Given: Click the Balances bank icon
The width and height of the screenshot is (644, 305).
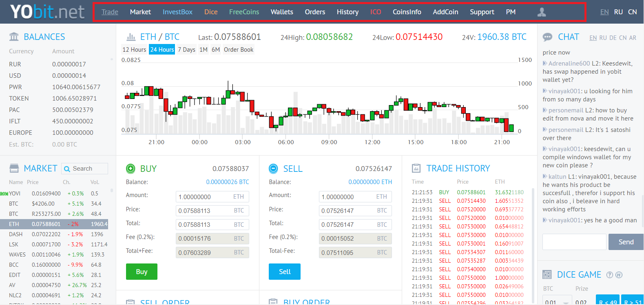Looking at the screenshot, I should 14,37.
